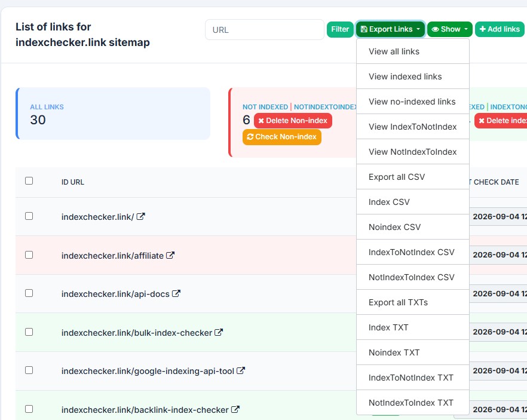The width and height of the screenshot is (527, 420).
Task: Open the indexchecker.link/backlink-index-checker link
Action: 145,410
